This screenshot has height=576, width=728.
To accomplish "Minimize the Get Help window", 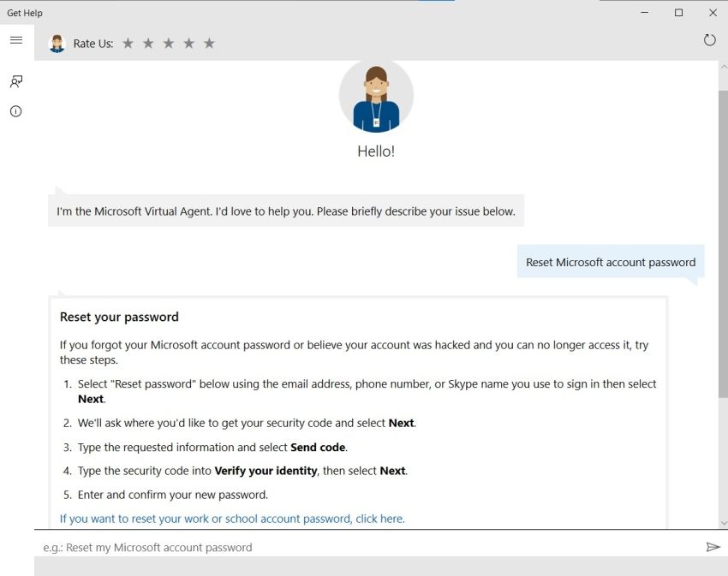I will [644, 13].
